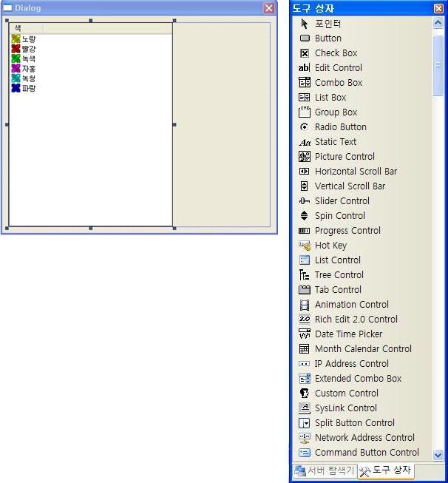Screen dimensions: 448x483
Task: Click the Slider Control text label
Action: coord(342,201)
